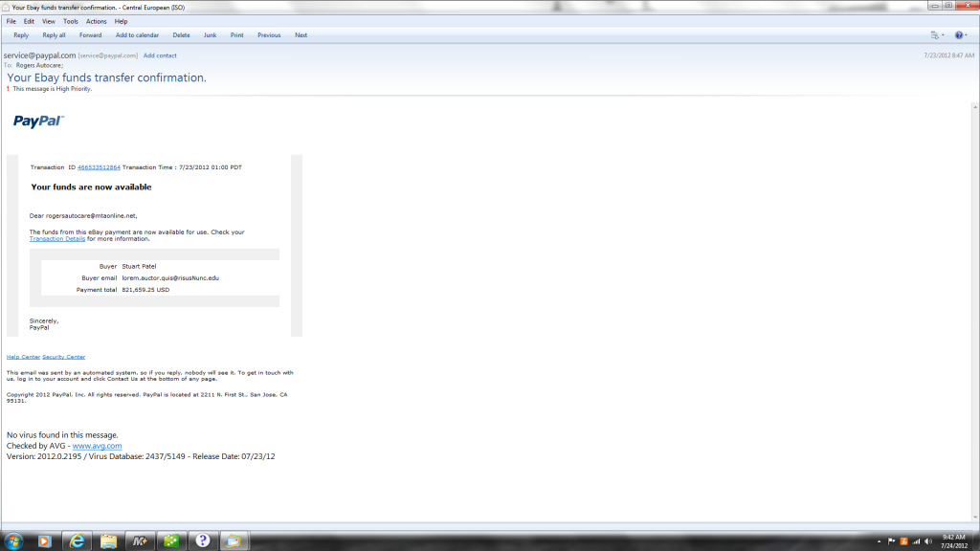This screenshot has height=551, width=980.
Task: Click the payment total 821,659.25 USD
Action: click(x=145, y=290)
